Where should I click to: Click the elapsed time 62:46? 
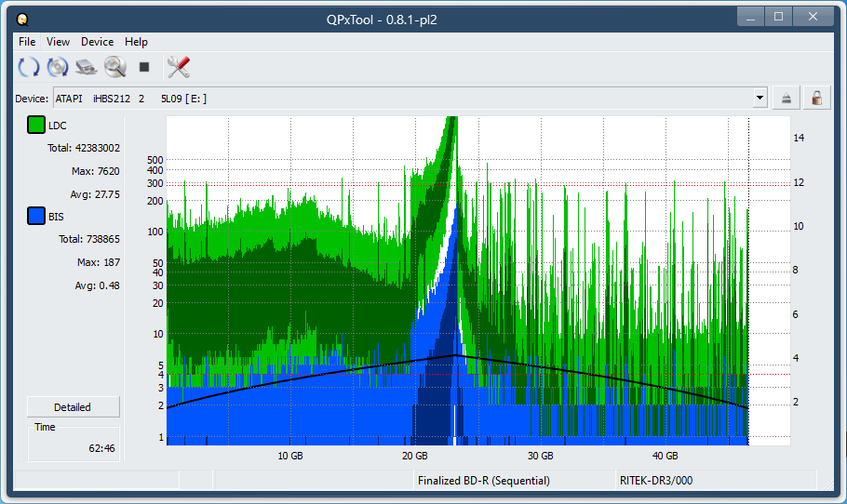click(102, 448)
